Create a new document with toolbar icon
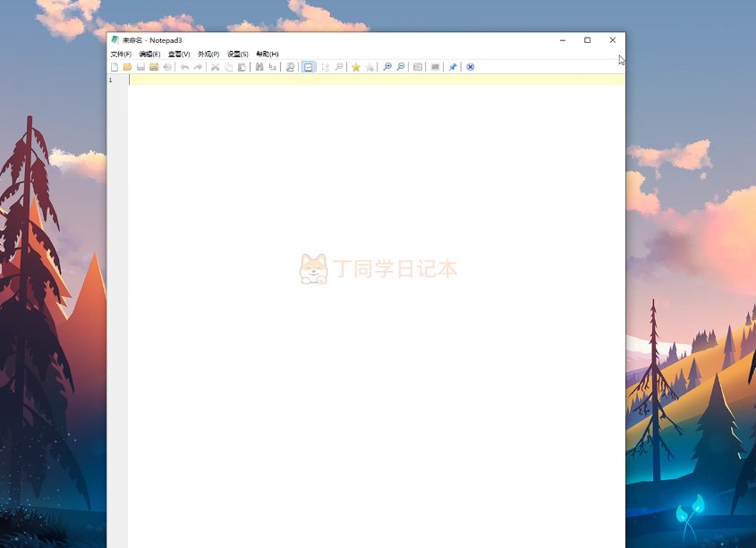756x548 pixels. [115, 67]
